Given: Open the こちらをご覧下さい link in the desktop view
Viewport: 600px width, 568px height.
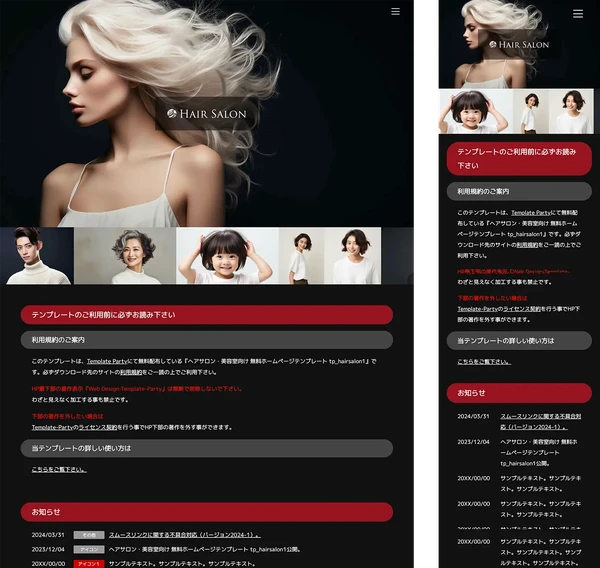Looking at the screenshot, I should click(x=59, y=469).
